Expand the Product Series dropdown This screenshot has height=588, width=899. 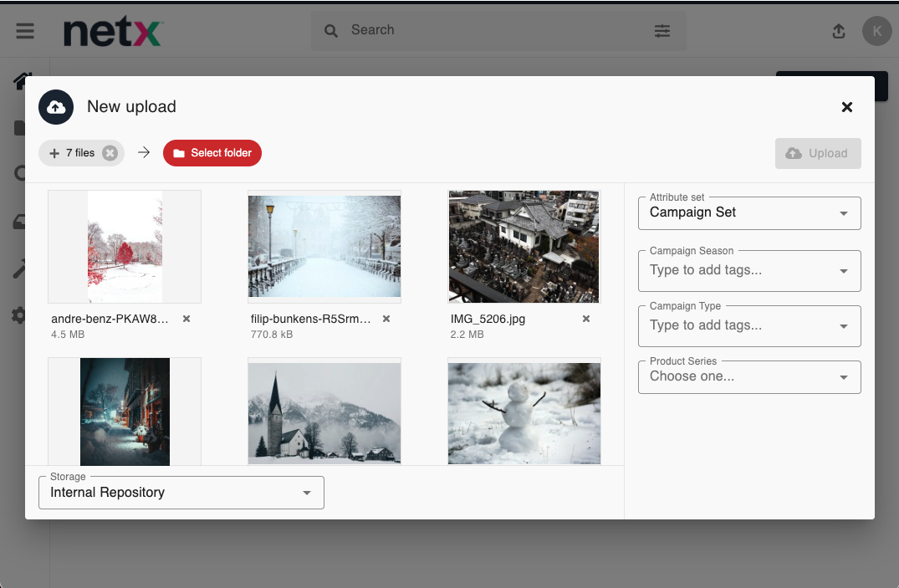[x=843, y=377]
